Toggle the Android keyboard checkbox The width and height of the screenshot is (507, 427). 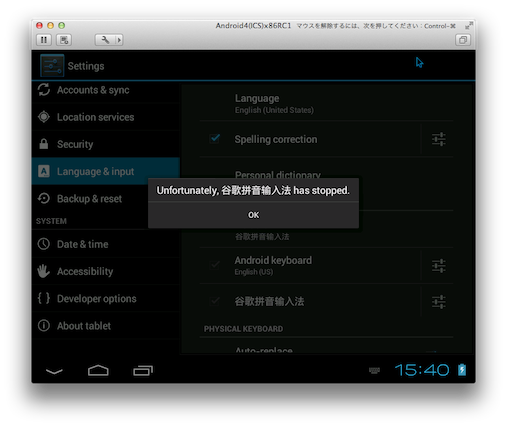coord(215,265)
